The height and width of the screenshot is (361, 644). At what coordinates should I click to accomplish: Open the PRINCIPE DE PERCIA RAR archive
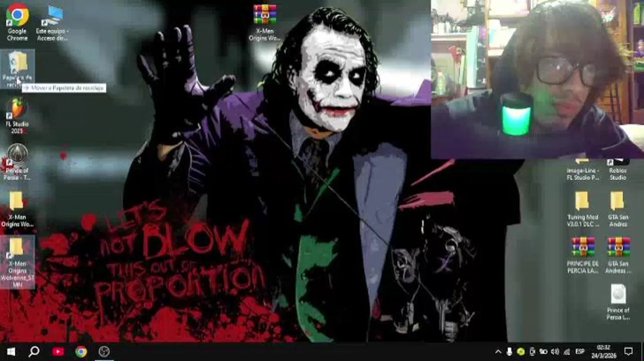pyautogui.click(x=582, y=256)
